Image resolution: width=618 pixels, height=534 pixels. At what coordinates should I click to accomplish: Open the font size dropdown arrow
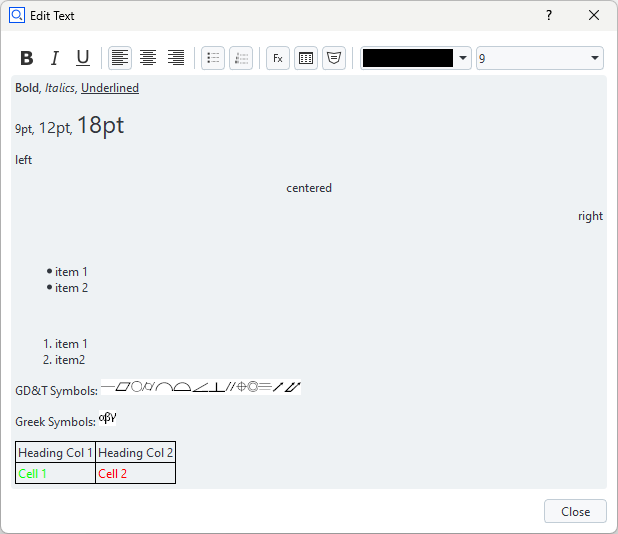[596, 58]
